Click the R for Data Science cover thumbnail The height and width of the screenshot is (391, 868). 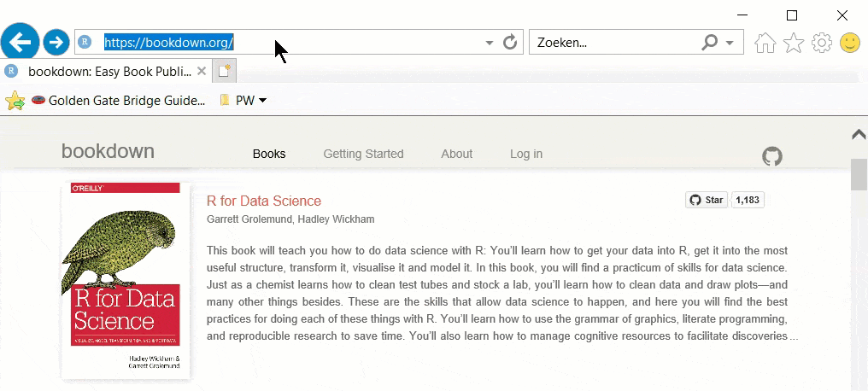tap(126, 280)
